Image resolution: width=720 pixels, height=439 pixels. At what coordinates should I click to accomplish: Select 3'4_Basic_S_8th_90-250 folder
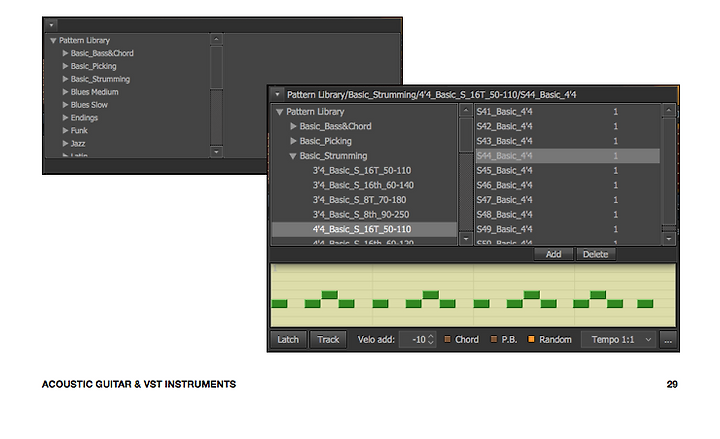pyautogui.click(x=364, y=214)
